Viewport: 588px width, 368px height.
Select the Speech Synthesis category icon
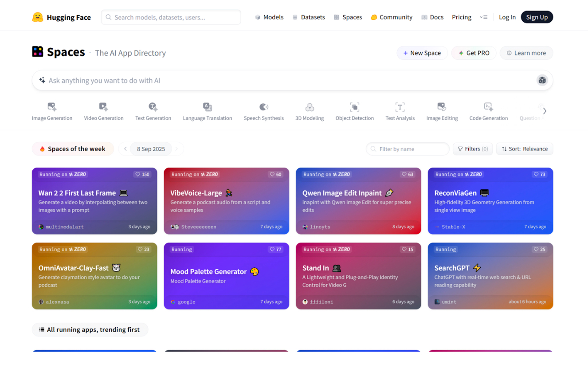click(x=263, y=107)
